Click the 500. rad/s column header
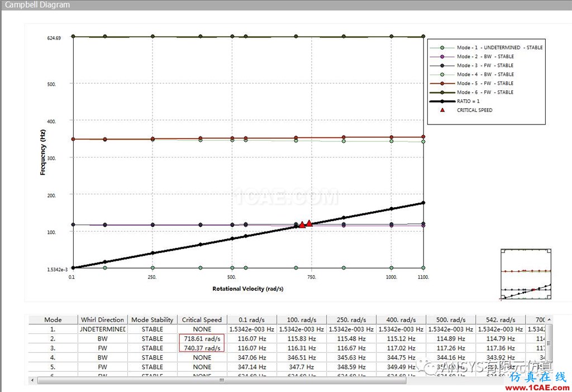 pos(451,319)
